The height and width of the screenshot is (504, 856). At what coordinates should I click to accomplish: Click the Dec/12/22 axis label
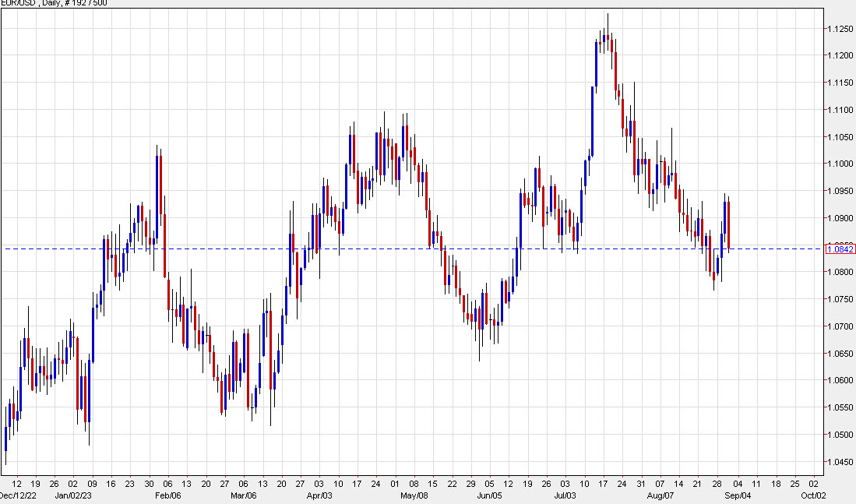point(19,494)
